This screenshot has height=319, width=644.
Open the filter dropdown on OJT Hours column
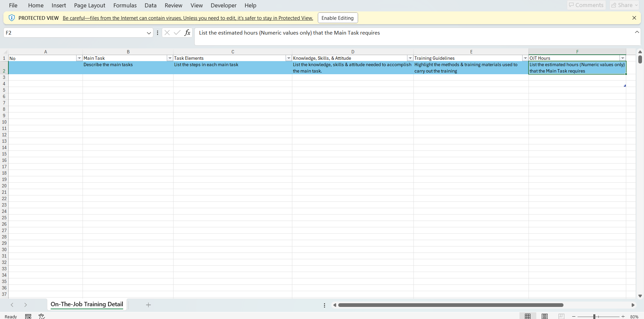click(x=623, y=58)
